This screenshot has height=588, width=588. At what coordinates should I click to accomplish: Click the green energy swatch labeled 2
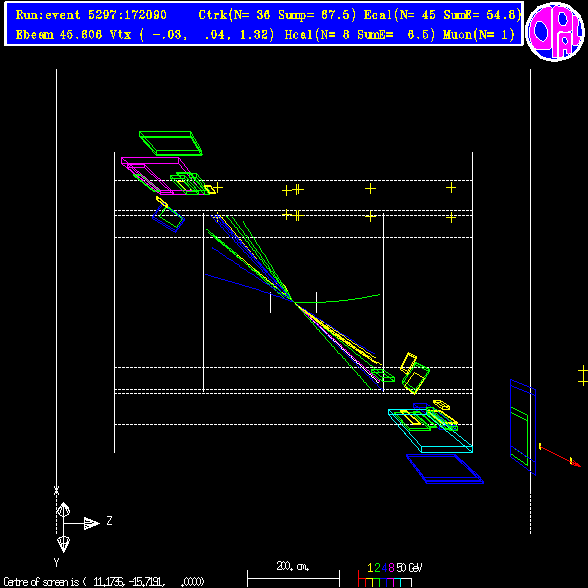click(376, 582)
